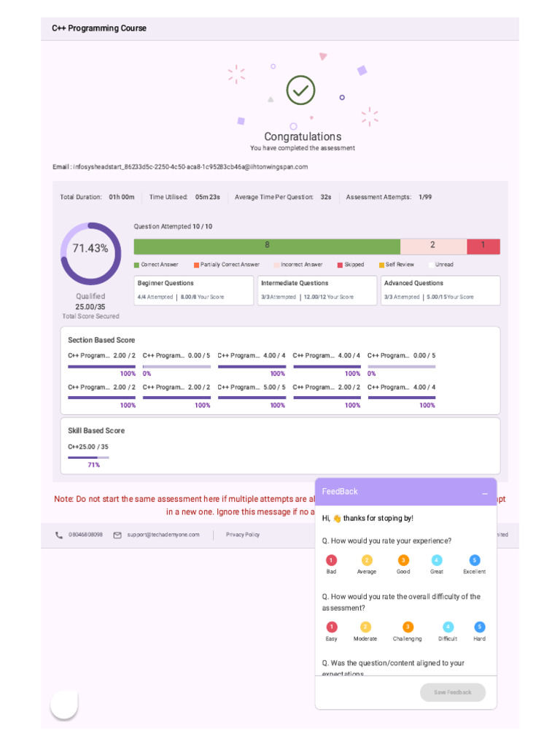The height and width of the screenshot is (747, 560).
Task: Click the 71.43% circular score gauge
Action: [90, 253]
